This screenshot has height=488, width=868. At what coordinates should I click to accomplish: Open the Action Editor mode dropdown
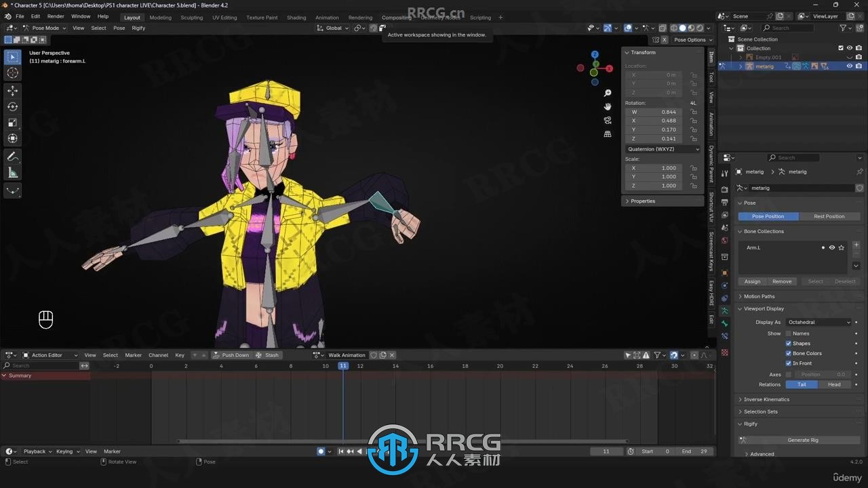click(x=50, y=355)
